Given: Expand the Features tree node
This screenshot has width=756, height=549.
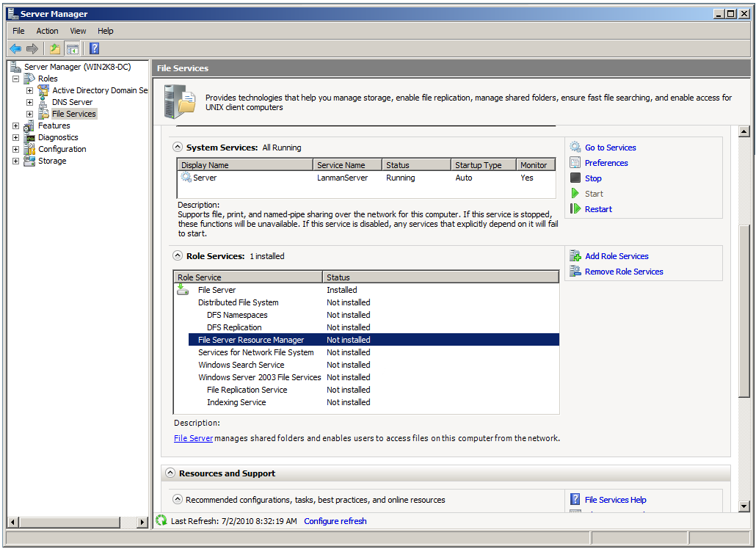Looking at the screenshot, I should coord(16,126).
